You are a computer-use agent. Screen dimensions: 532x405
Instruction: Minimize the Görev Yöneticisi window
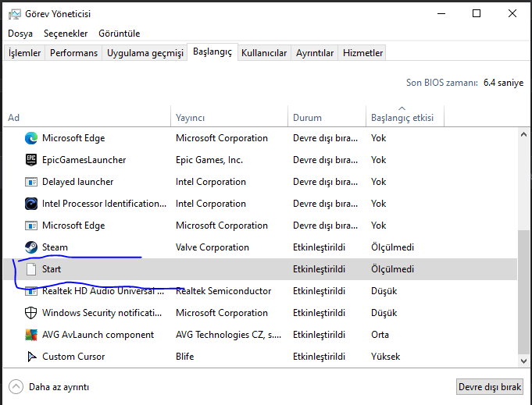point(441,13)
